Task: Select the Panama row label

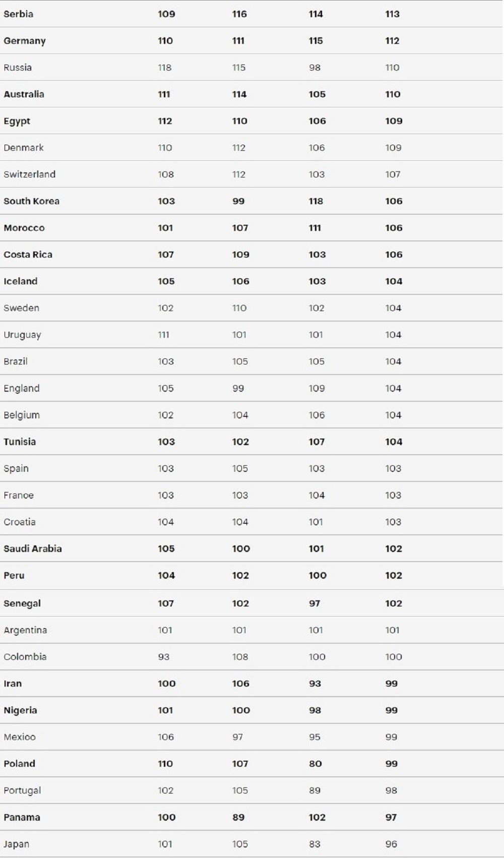Action: [x=22, y=817]
